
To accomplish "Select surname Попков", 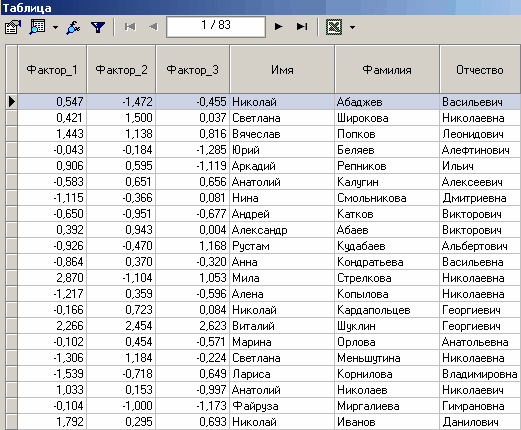I will click(356, 134).
